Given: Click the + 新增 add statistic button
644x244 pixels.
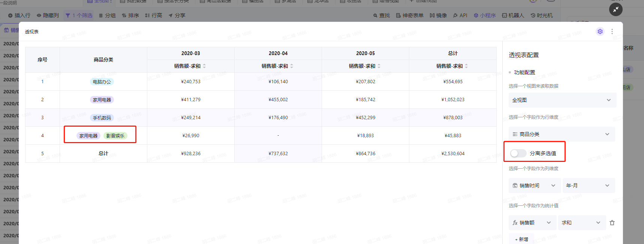Looking at the screenshot, I should point(521,239).
